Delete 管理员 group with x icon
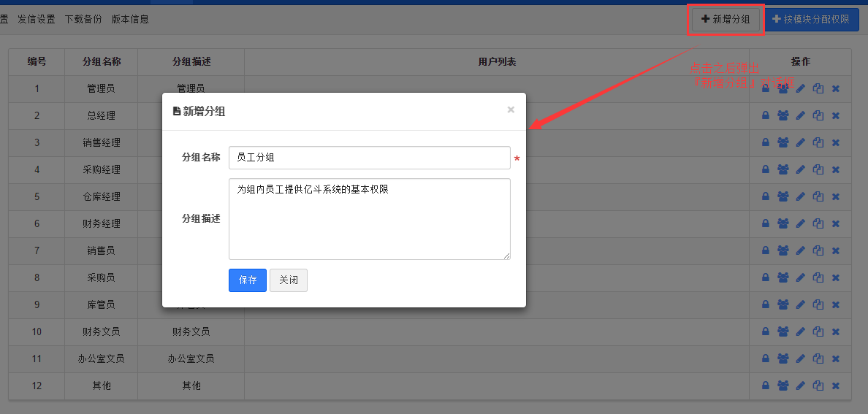Image resolution: width=868 pixels, height=414 pixels. pyautogui.click(x=836, y=88)
